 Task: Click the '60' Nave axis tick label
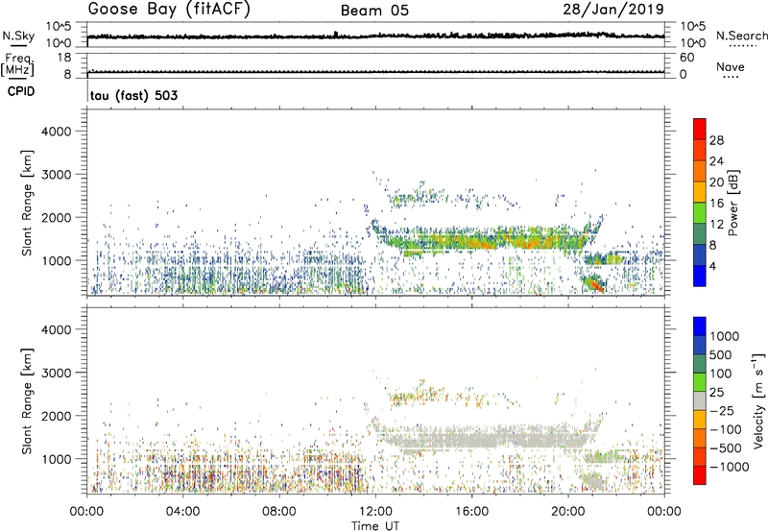(x=686, y=58)
